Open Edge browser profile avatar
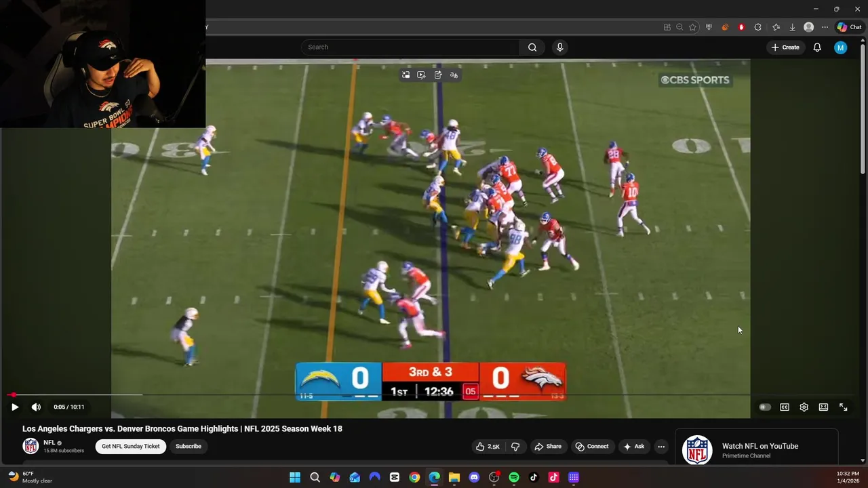Screen dimensions: 868x488 click(808, 27)
